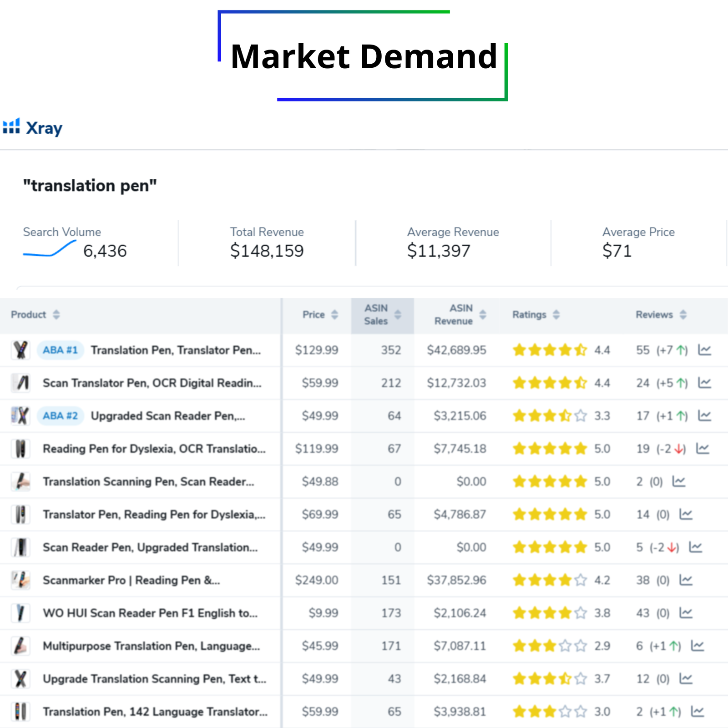Click thumbnail of Multipurpose Translation Pen
The height and width of the screenshot is (728, 728).
(20, 646)
